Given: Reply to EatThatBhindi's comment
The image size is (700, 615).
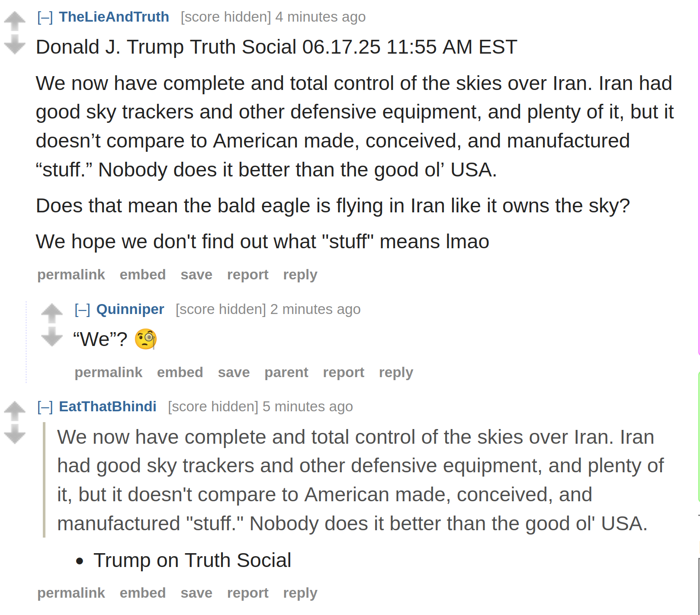Looking at the screenshot, I should [x=300, y=593].
